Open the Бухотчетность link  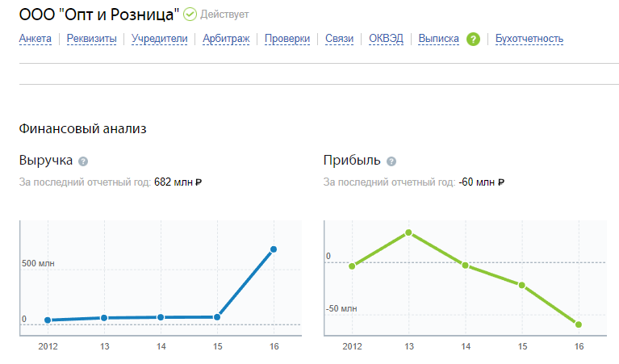[529, 39]
